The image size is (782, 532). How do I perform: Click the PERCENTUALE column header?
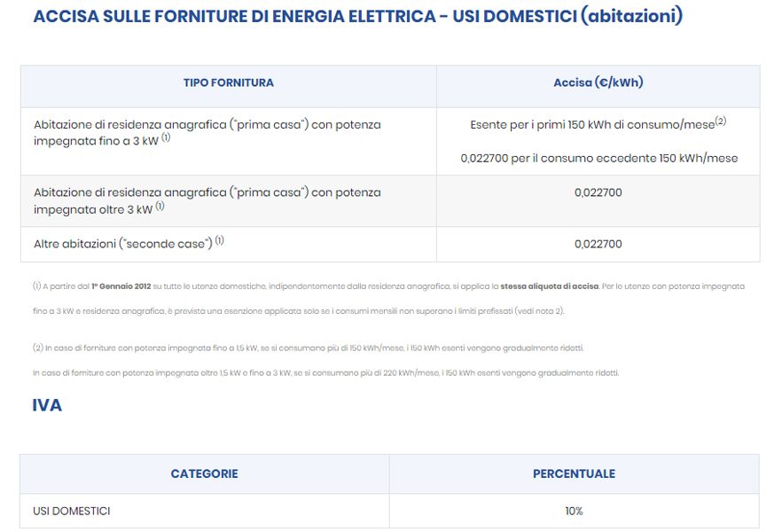tap(574, 473)
